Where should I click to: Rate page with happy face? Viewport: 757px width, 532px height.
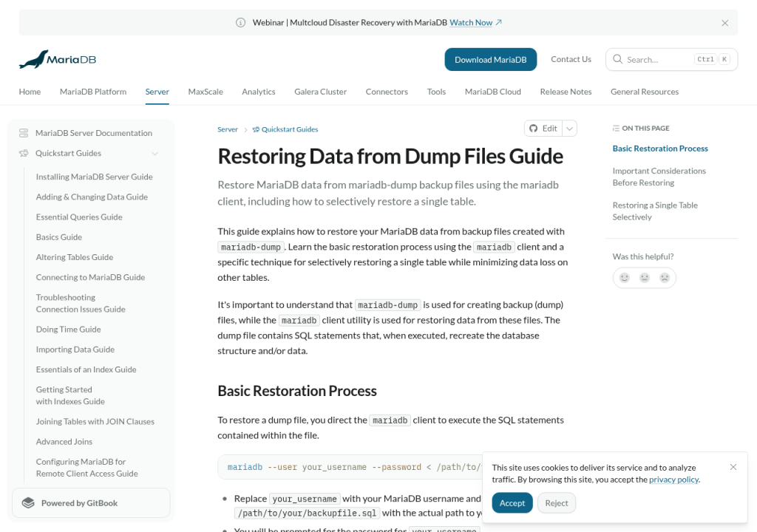(624, 278)
